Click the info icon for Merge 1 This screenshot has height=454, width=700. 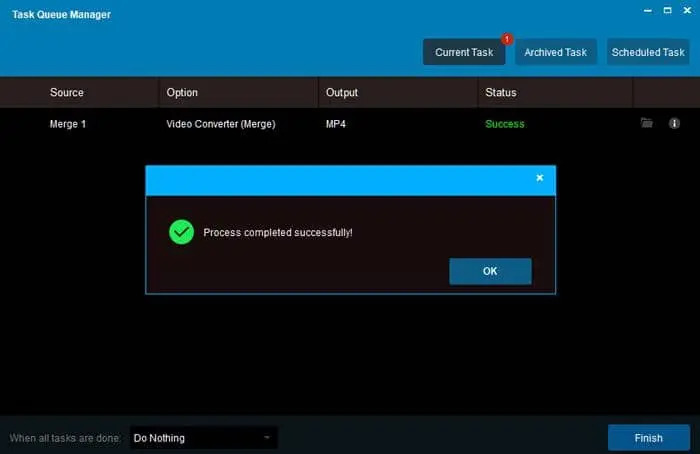pyautogui.click(x=674, y=123)
